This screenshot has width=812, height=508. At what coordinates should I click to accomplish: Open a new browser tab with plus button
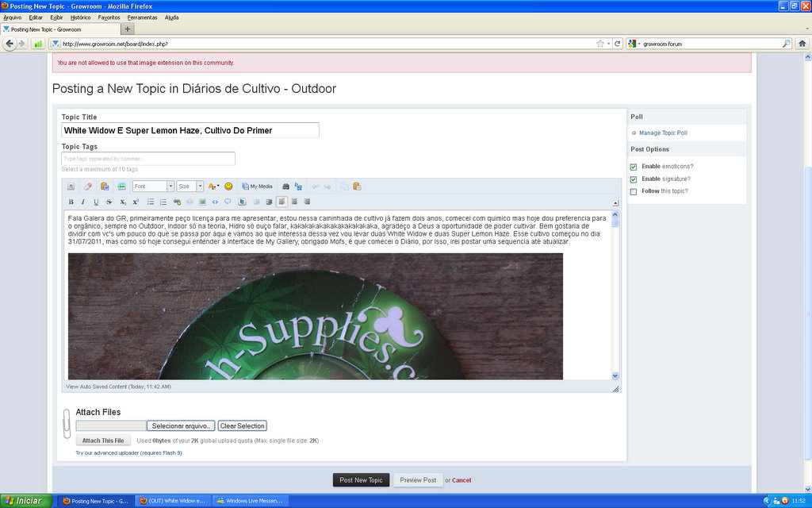click(x=128, y=29)
